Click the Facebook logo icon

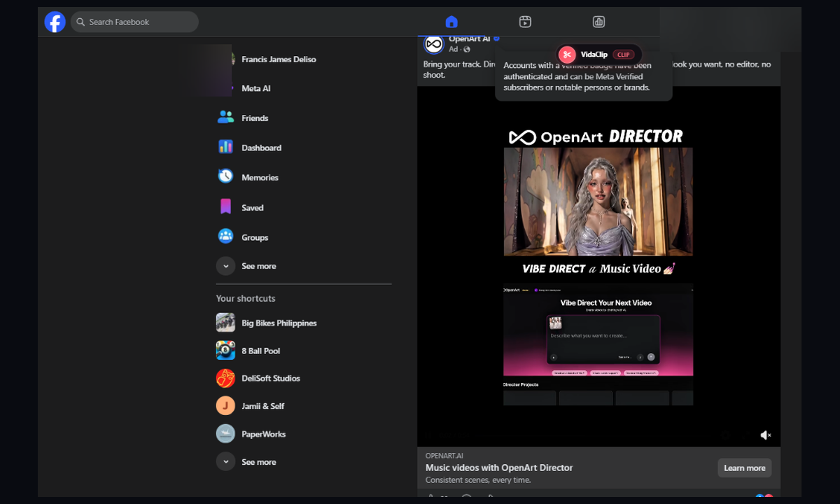point(55,22)
